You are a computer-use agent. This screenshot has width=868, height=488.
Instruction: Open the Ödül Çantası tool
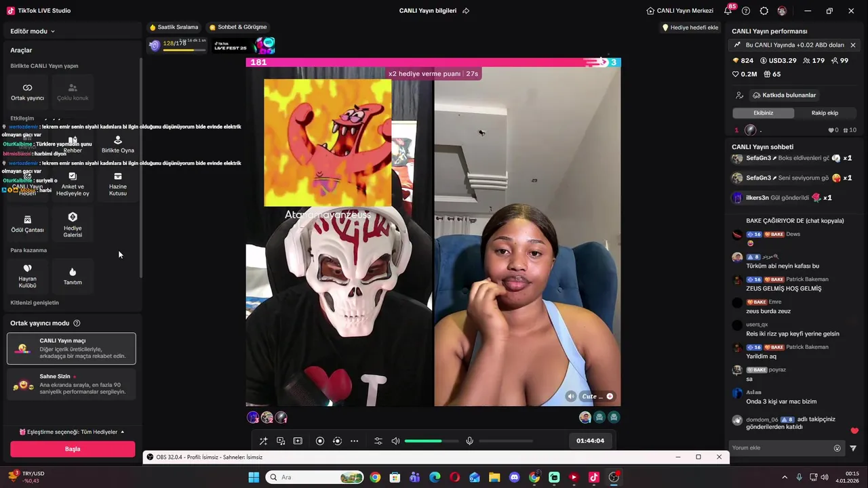coord(27,224)
